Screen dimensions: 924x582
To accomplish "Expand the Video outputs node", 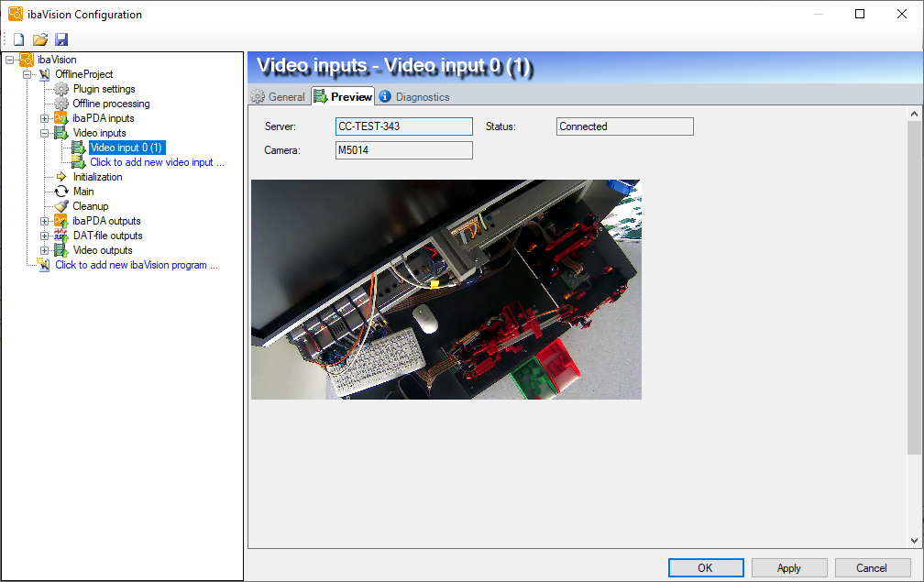I will point(44,250).
